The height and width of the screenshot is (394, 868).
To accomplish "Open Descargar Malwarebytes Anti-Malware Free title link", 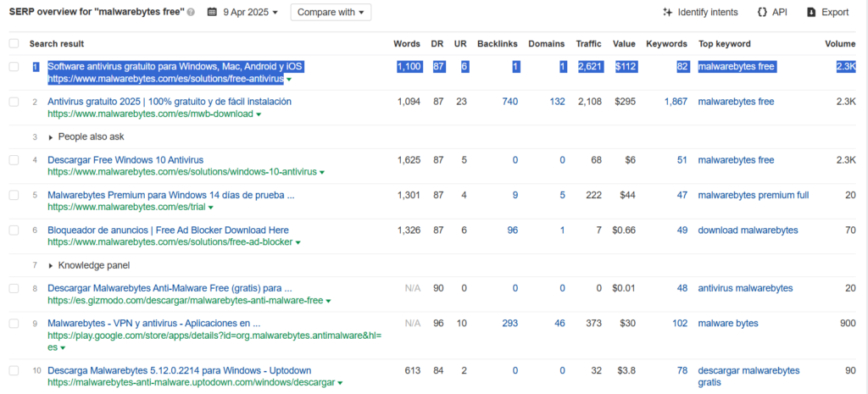I will pyautogui.click(x=170, y=288).
